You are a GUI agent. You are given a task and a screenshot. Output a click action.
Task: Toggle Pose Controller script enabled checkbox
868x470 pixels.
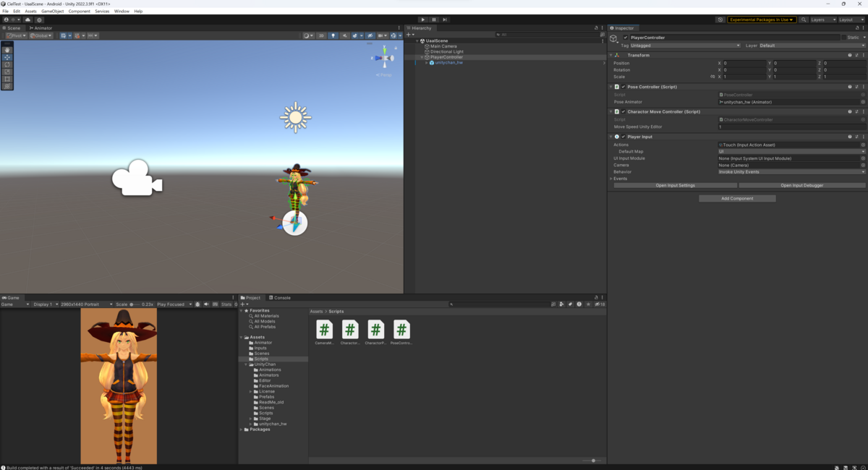click(624, 87)
